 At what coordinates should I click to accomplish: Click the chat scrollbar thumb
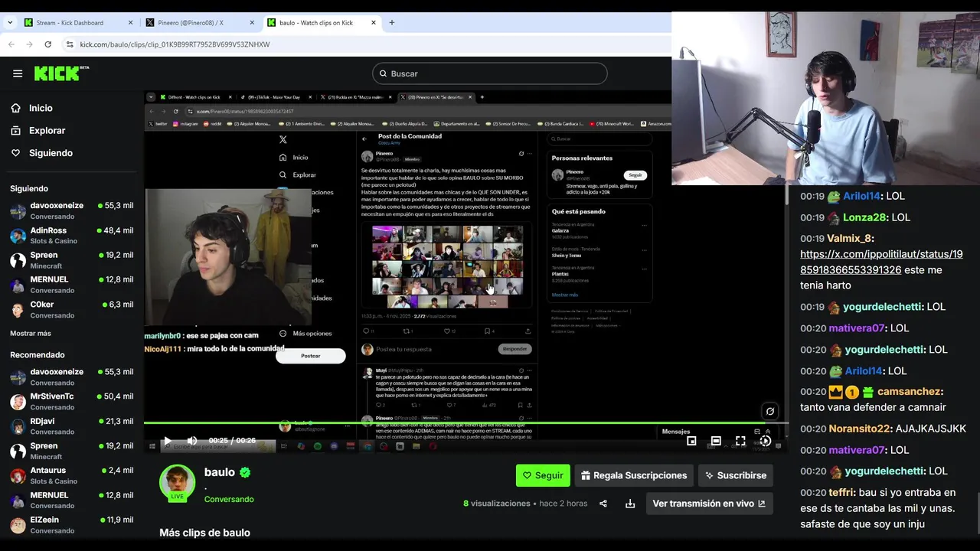[x=977, y=512]
